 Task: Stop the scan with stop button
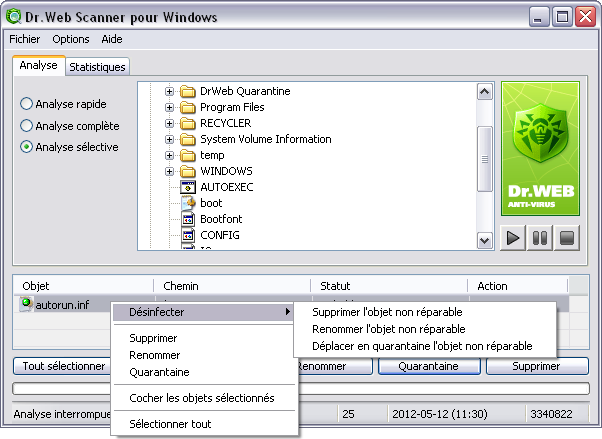567,238
